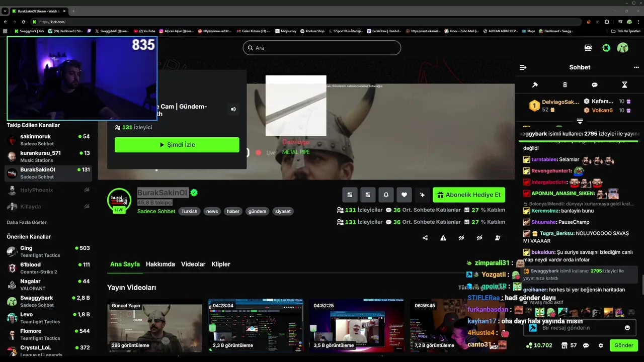Open Kick green K icon in header
Image resolution: width=644 pixels, height=362 pixels.
(x=606, y=48)
